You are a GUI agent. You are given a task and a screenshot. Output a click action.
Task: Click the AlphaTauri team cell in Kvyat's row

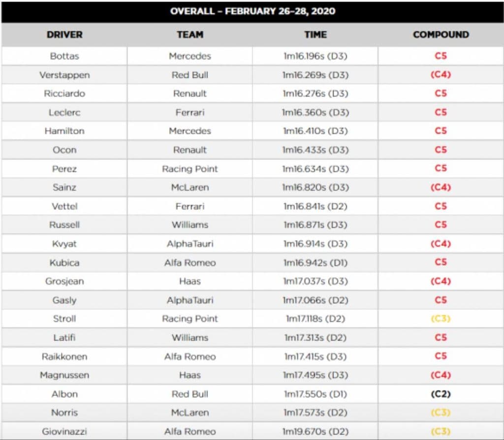point(190,244)
